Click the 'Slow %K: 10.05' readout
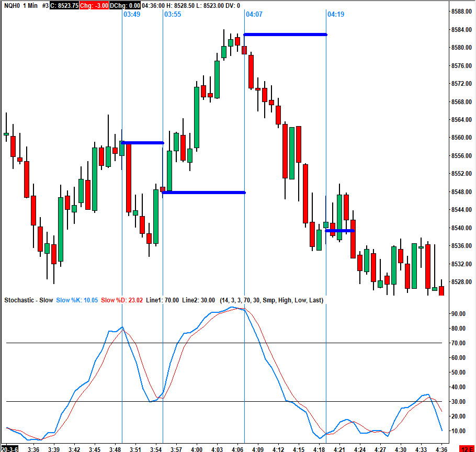The width and height of the screenshot is (476, 452). click(77, 300)
